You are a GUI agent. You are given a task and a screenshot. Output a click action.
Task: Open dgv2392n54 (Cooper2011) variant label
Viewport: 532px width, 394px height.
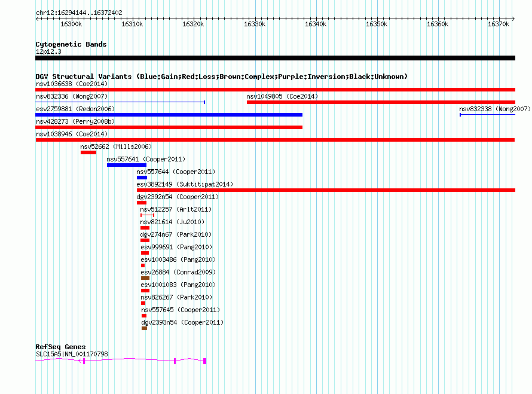(x=178, y=197)
